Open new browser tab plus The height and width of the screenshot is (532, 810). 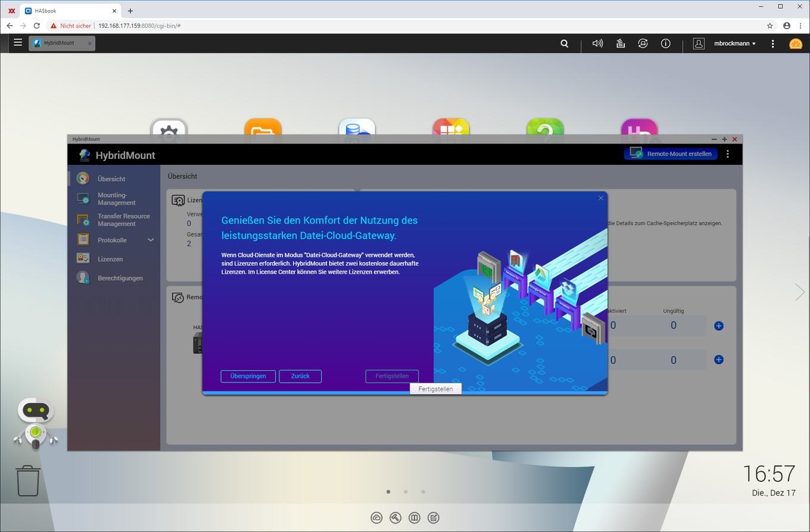coord(130,11)
